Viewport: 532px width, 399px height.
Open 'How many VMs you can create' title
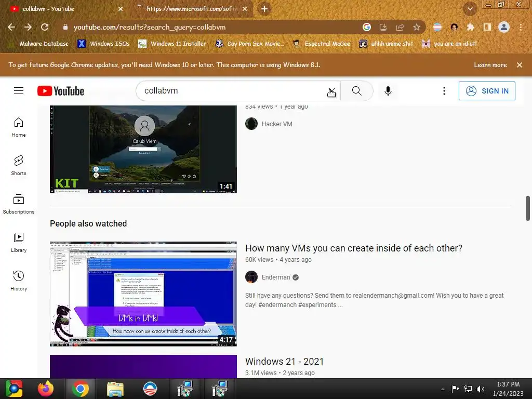pos(353,248)
